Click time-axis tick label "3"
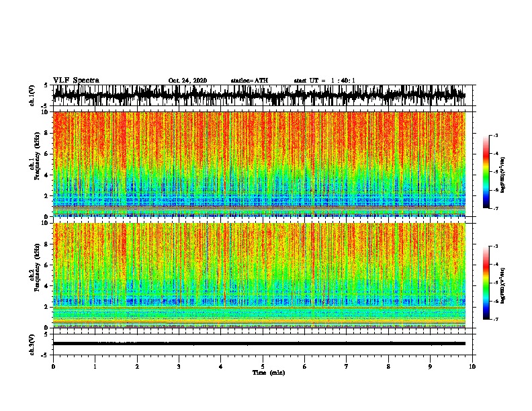532x411 pixels. click(179, 366)
